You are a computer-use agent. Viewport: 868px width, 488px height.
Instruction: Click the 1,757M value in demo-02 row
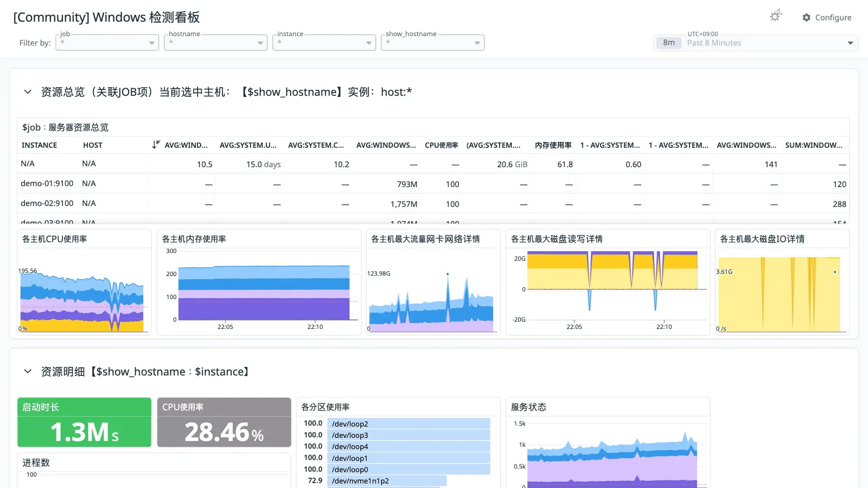coord(404,204)
